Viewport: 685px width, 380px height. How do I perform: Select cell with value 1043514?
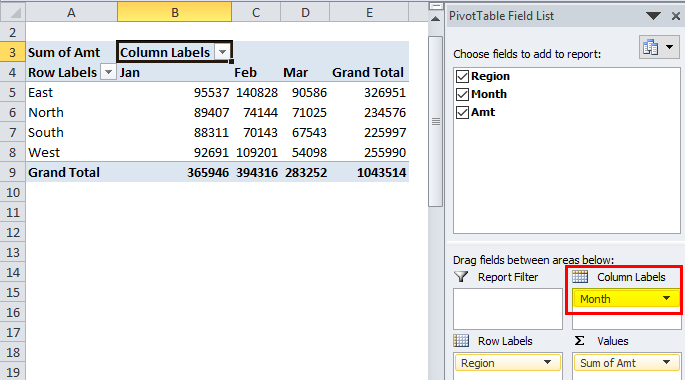[x=369, y=173]
